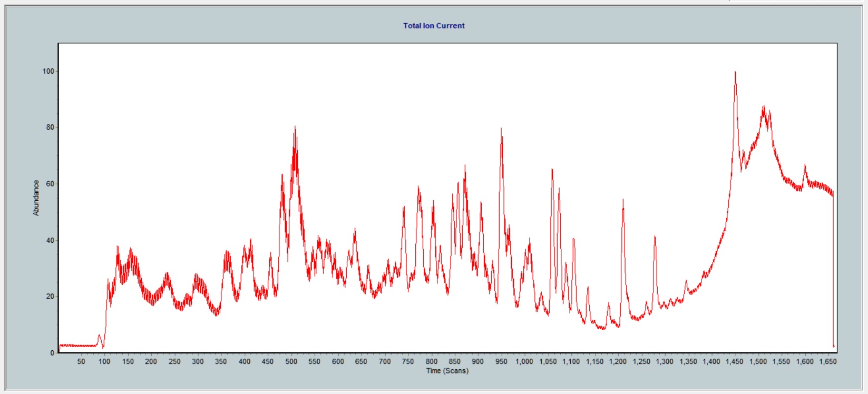Viewport: 868px width, 394px height.
Task: Select the isolated peak near scan 1,210
Action: [623, 200]
